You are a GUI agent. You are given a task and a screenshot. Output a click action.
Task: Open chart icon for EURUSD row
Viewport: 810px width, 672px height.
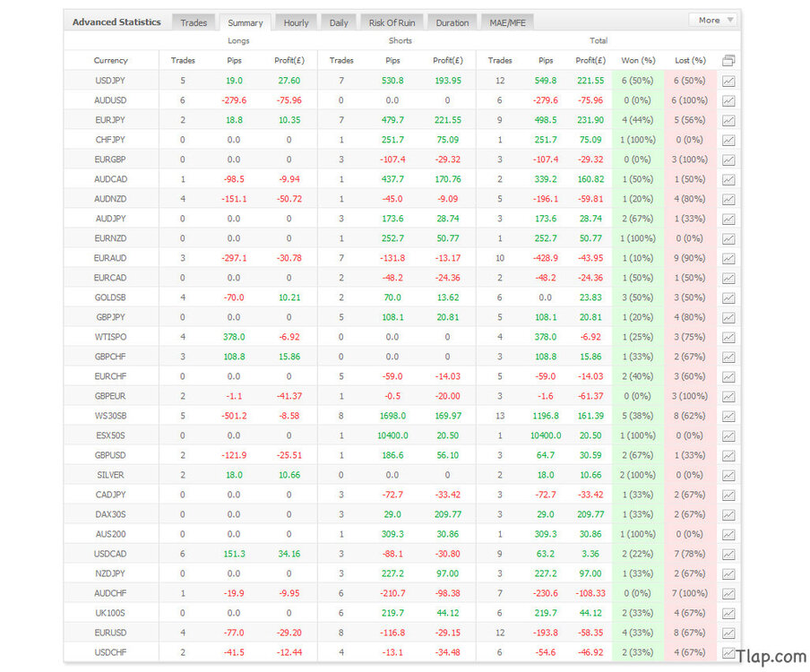(728, 633)
